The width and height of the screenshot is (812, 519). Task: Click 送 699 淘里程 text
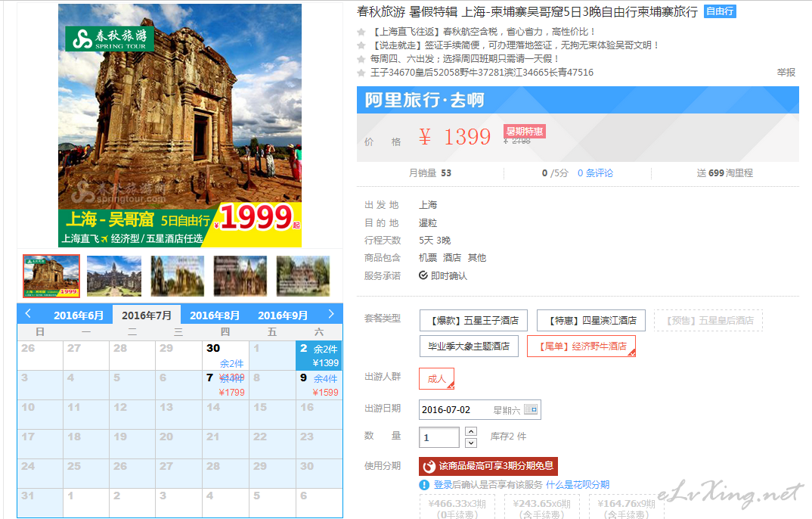724,173
